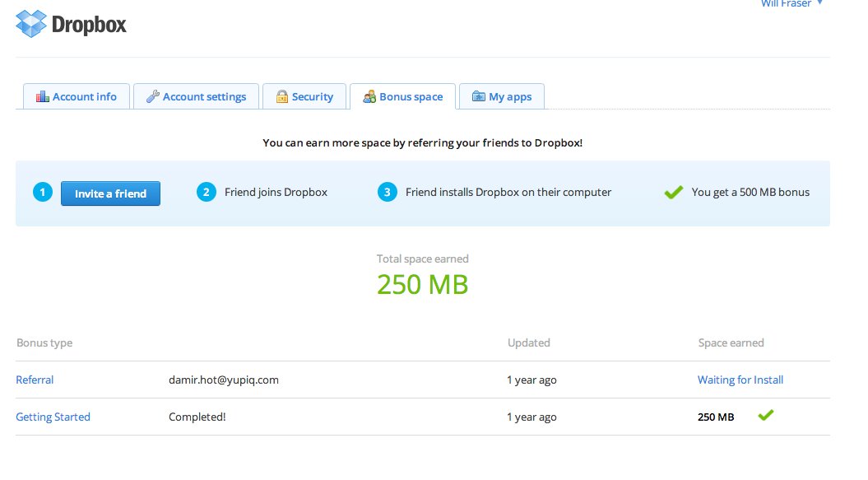Click the people icon on Bonus space tab

[x=369, y=97]
